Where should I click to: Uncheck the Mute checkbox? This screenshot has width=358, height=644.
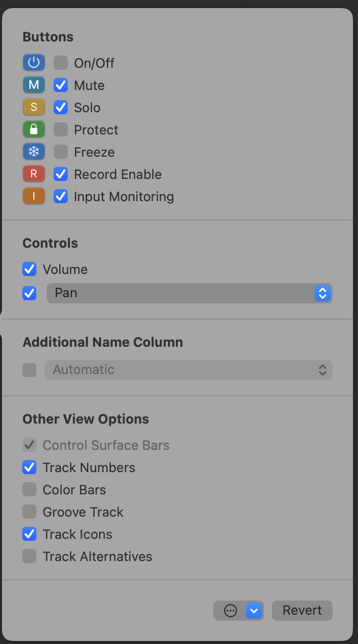(x=61, y=85)
